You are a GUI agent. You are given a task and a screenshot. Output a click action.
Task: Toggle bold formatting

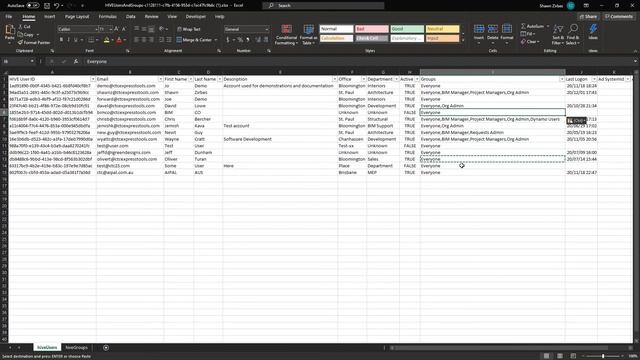point(61,40)
